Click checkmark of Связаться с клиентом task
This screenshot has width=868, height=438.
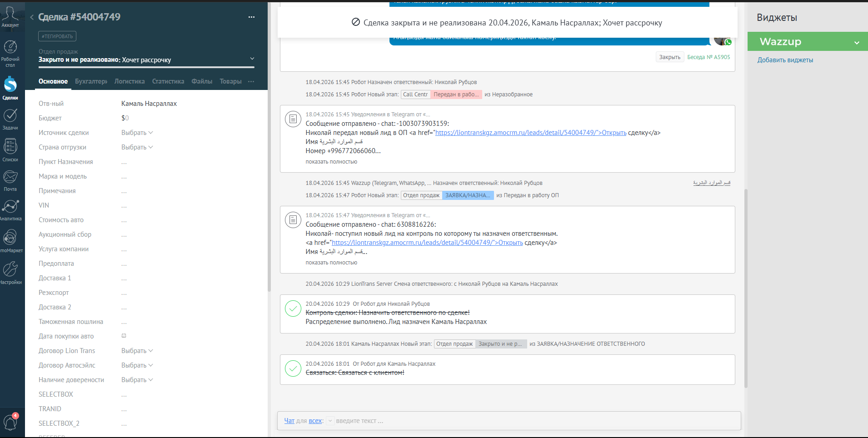293,368
